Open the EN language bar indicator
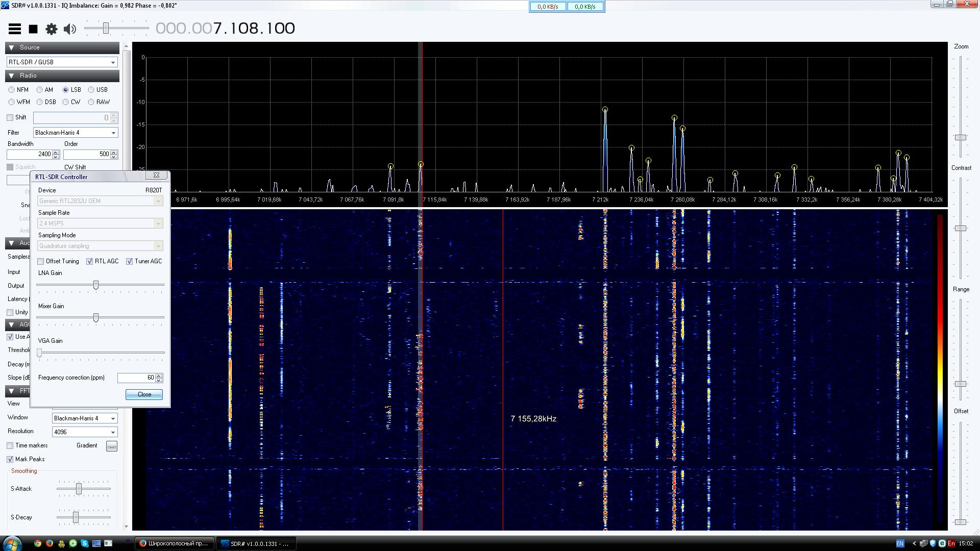The image size is (980, 551). (x=900, y=544)
